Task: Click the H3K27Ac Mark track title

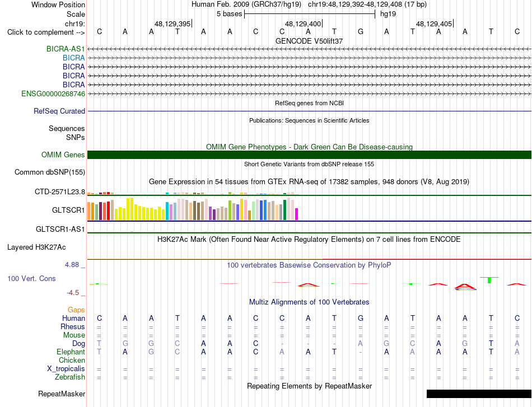Action: (309, 240)
